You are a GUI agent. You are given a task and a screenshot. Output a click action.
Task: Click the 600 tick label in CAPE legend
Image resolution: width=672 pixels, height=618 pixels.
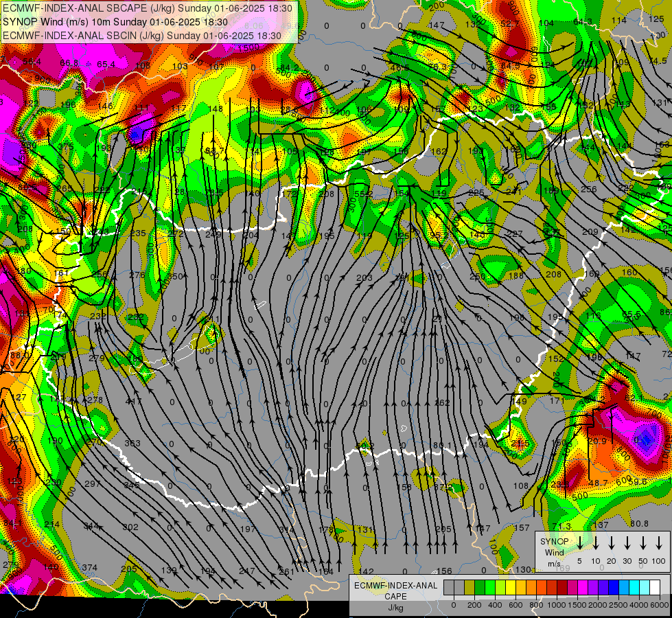(515, 605)
